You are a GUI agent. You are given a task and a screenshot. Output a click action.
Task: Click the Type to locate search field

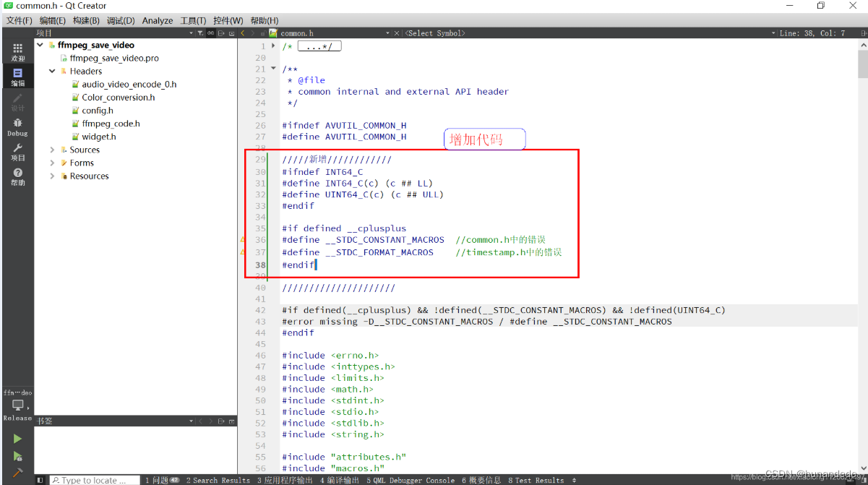94,479
